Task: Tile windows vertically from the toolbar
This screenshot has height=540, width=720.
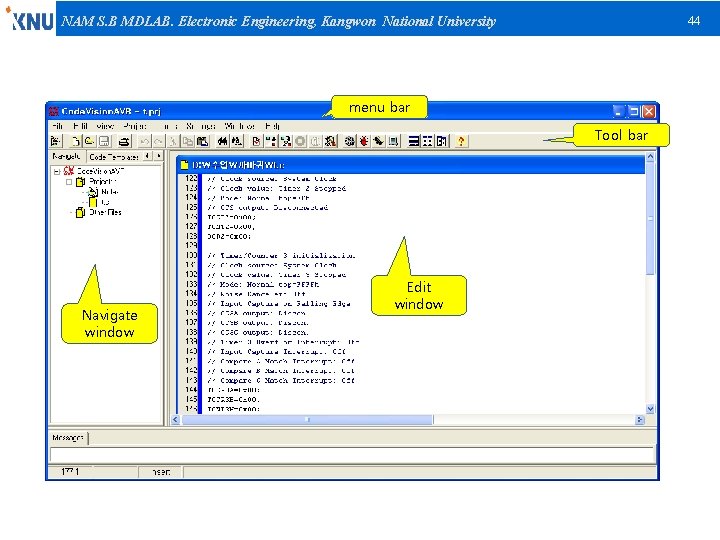Action: 428,141
